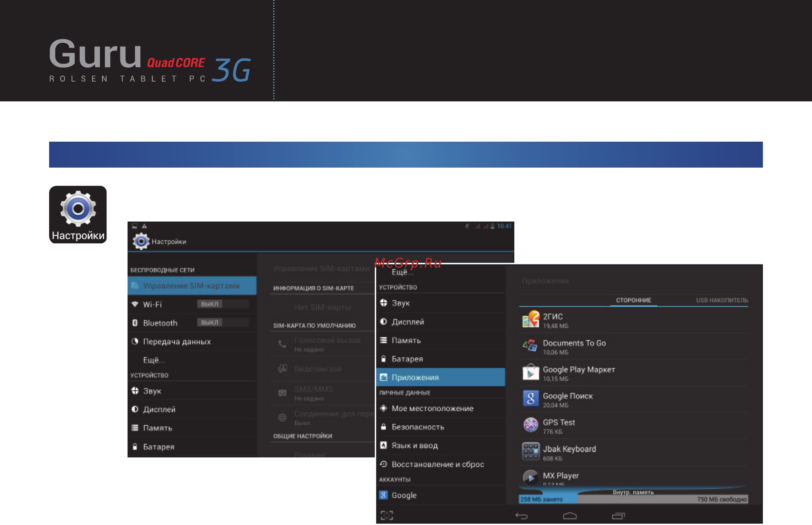Click the SMS/MMS message icon
This screenshot has width=812, height=525.
click(x=282, y=393)
